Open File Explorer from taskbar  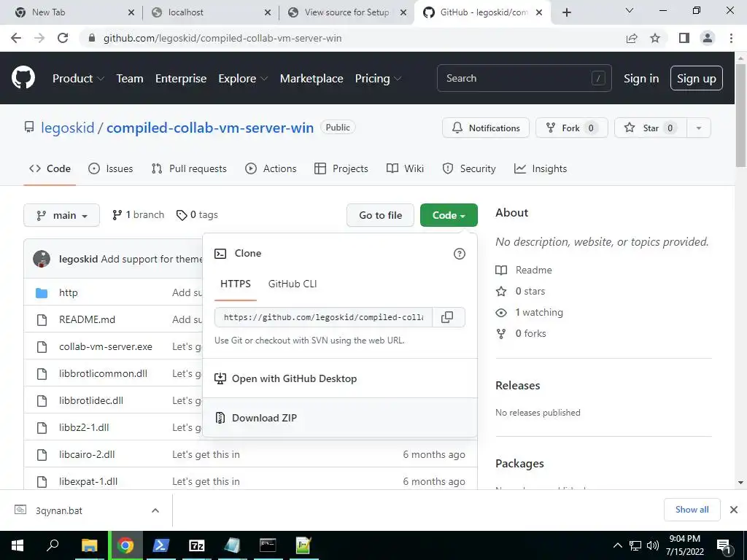90,545
